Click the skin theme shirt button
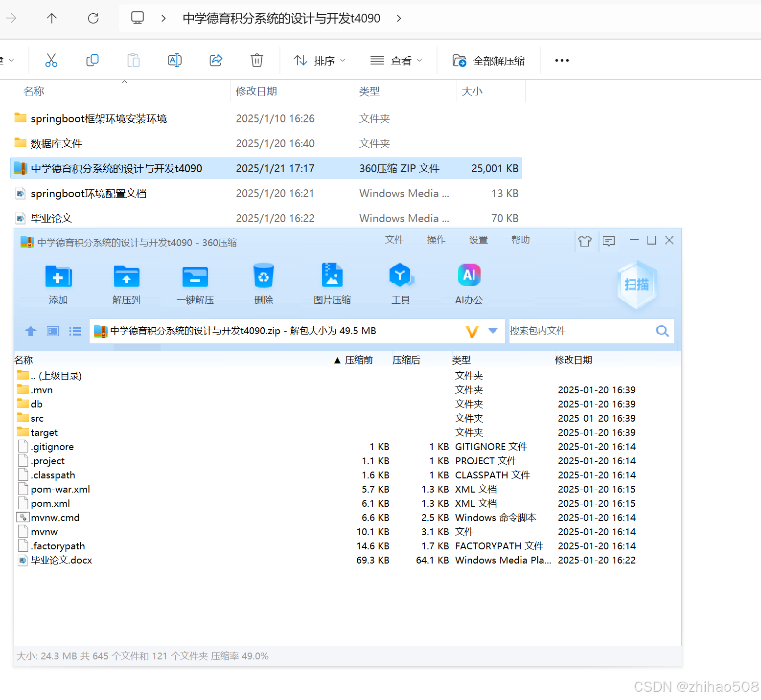This screenshot has height=700, width=761. click(x=585, y=241)
